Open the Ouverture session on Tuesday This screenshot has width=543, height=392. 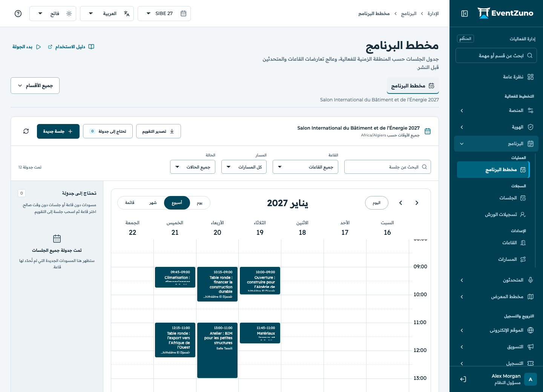260,280
